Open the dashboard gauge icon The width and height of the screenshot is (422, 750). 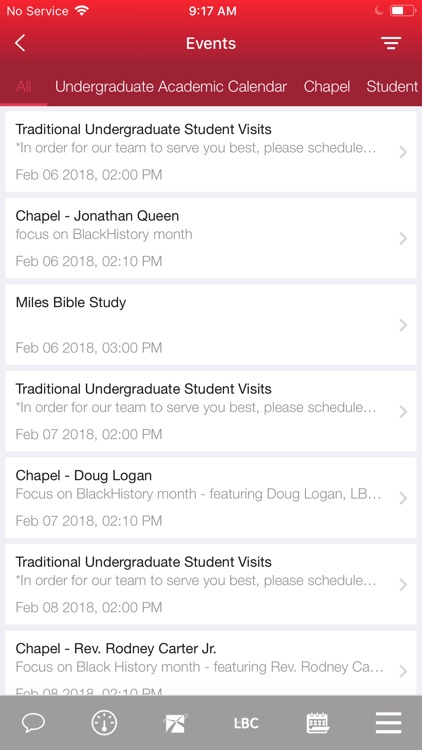104,722
